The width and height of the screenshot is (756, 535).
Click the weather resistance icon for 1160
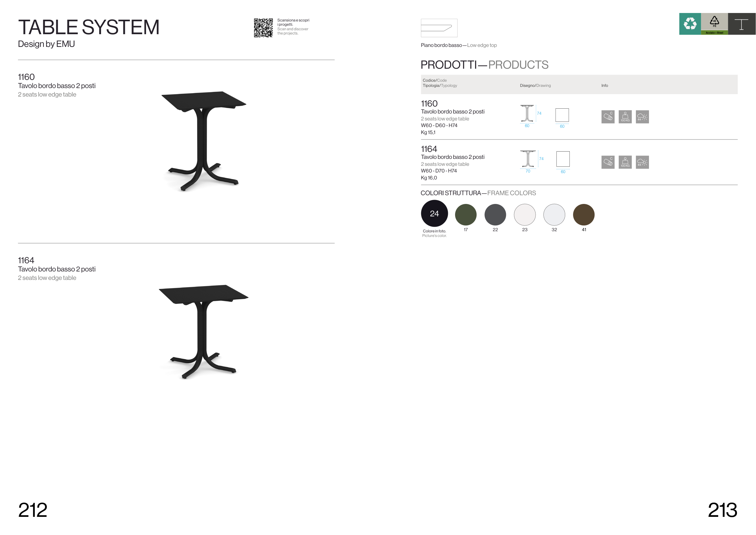coord(642,117)
